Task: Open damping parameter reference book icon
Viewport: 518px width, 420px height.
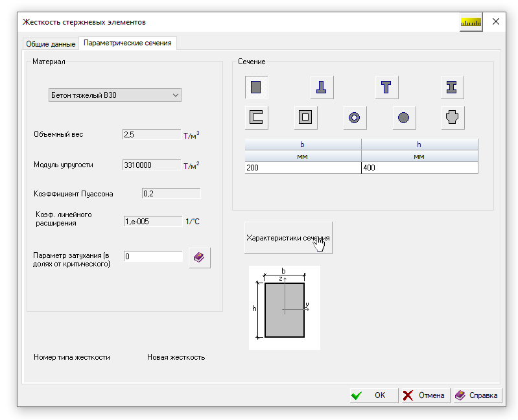Action: 199,257
